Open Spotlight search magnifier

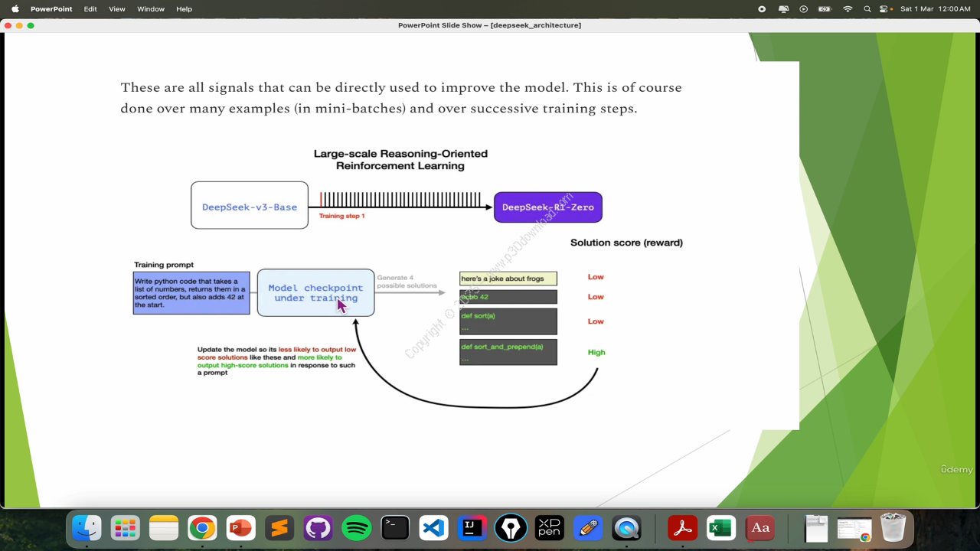click(x=867, y=9)
